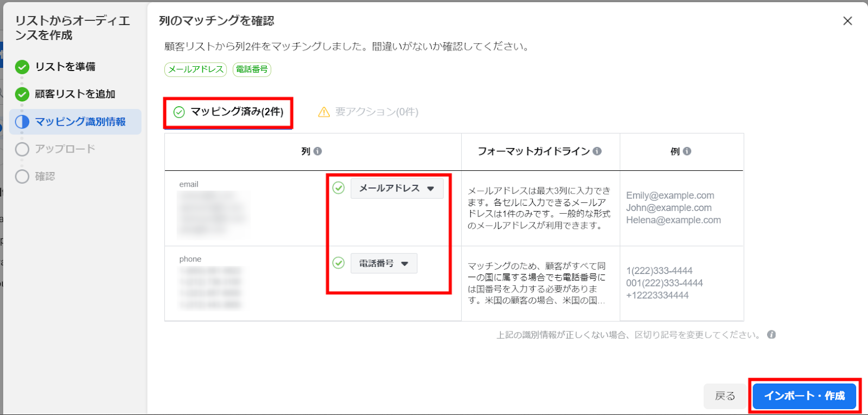
Task: Close the dialog with X icon
Action: tap(847, 21)
